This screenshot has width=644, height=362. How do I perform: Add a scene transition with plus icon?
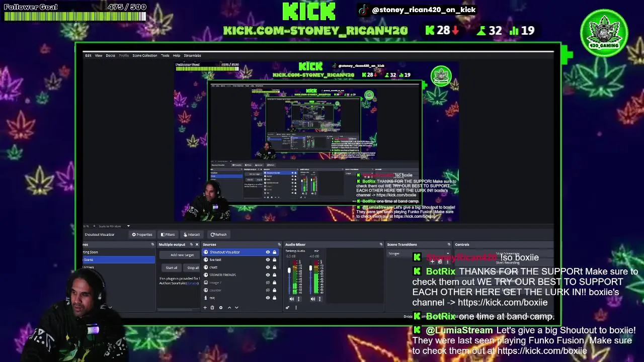click(x=433, y=261)
